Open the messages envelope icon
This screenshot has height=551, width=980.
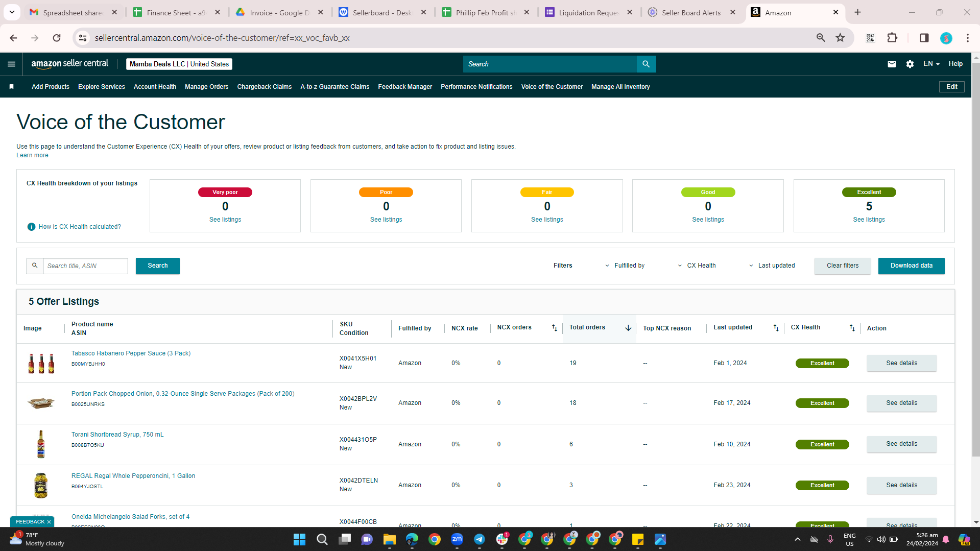[892, 64]
